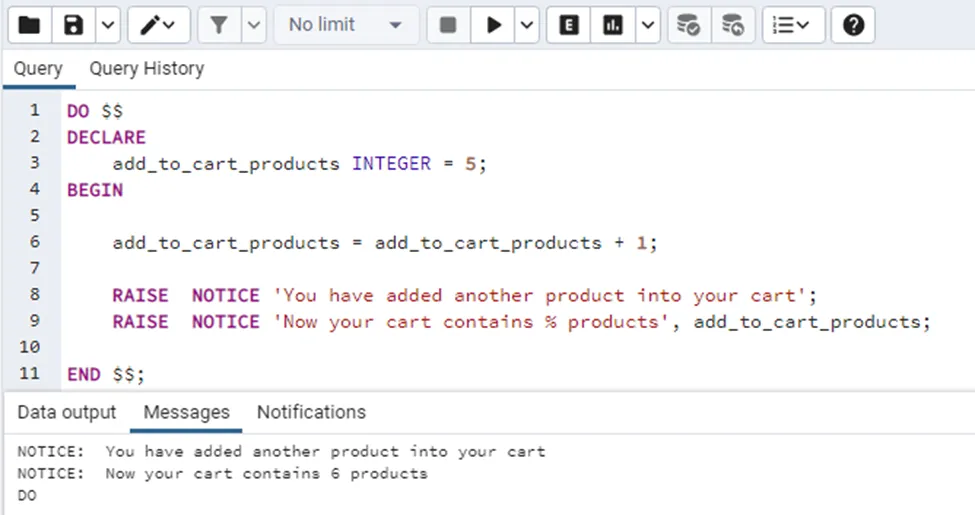Click the Explain (E) icon

[x=569, y=25]
